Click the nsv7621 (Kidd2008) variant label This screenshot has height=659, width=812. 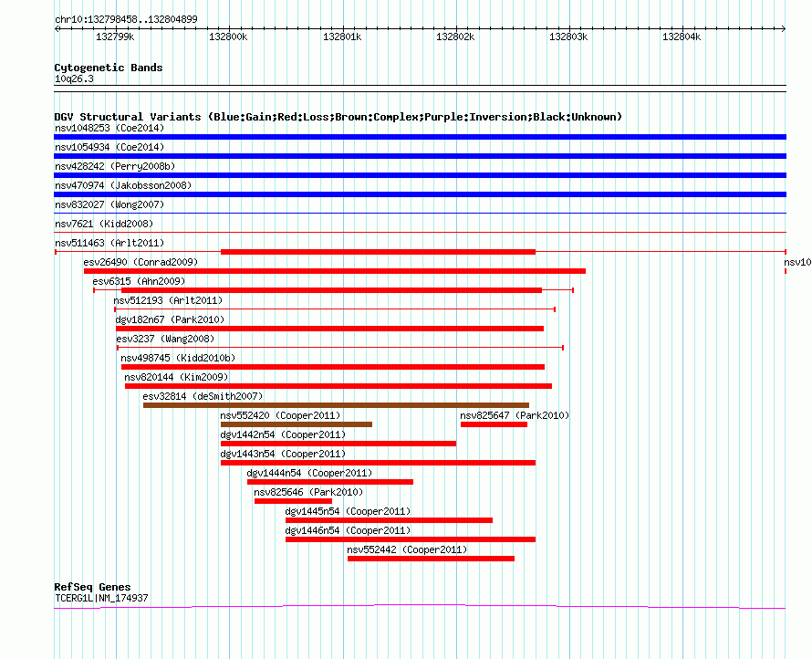coord(104,224)
